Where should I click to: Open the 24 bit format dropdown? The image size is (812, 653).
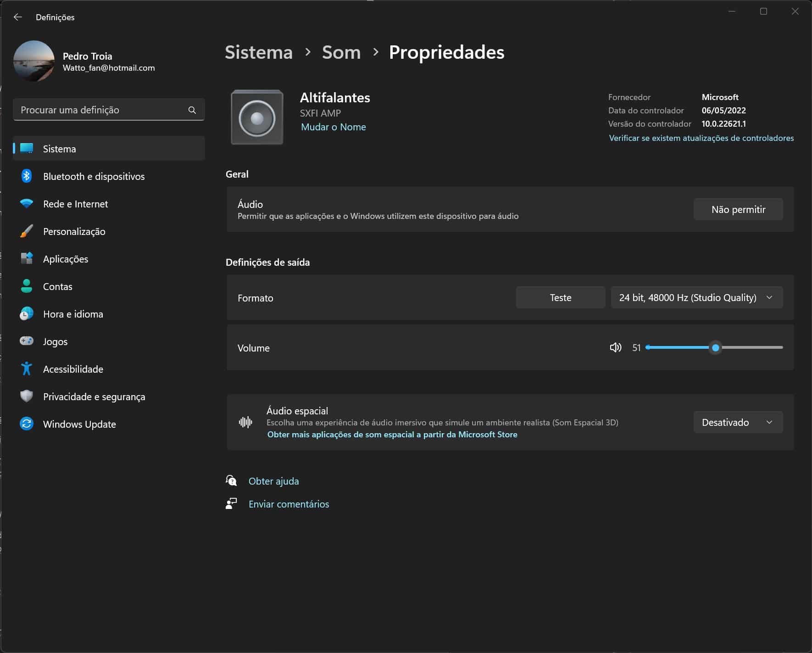pyautogui.click(x=696, y=297)
